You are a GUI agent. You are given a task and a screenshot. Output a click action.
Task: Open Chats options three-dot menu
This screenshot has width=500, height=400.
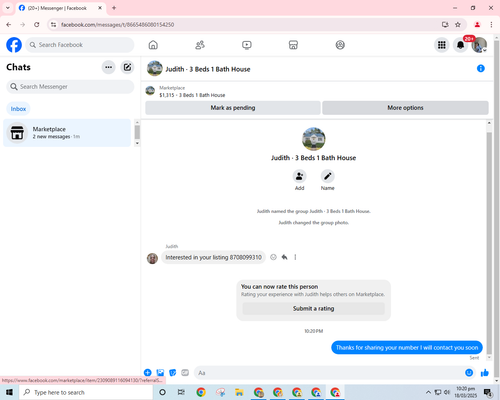coord(108,67)
